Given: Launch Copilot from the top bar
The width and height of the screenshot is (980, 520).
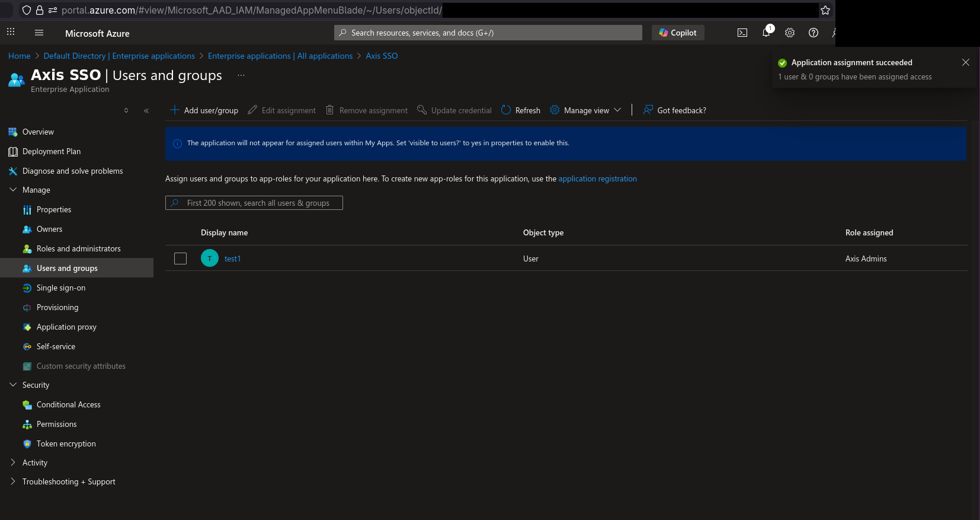Looking at the screenshot, I should pyautogui.click(x=678, y=33).
